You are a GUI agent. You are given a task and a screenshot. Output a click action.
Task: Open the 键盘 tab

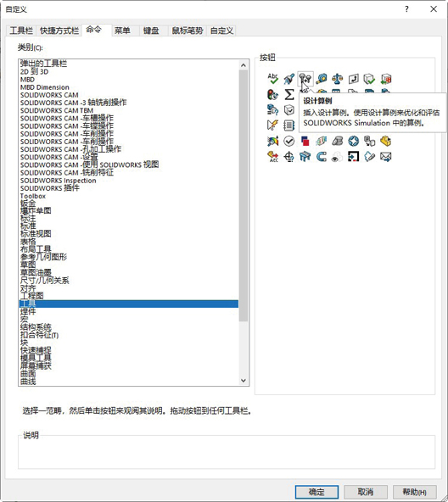click(151, 31)
